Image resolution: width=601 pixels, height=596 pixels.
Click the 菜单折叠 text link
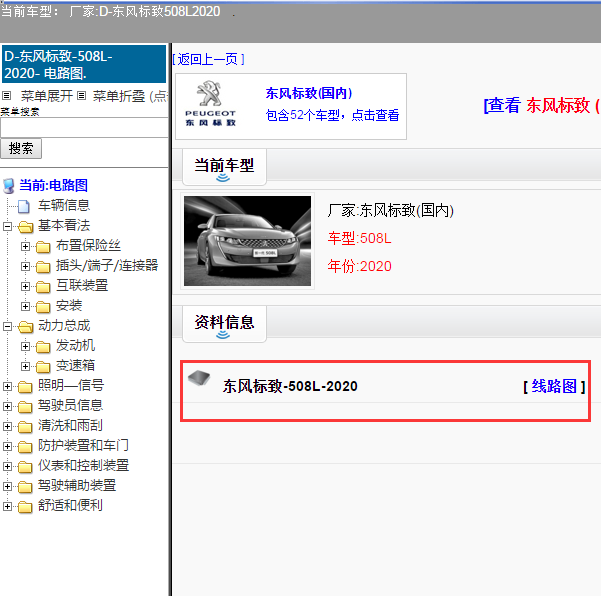pos(119,96)
